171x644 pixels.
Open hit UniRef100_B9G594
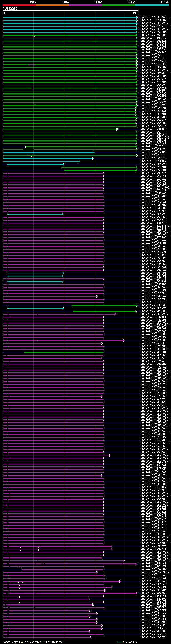153,50
